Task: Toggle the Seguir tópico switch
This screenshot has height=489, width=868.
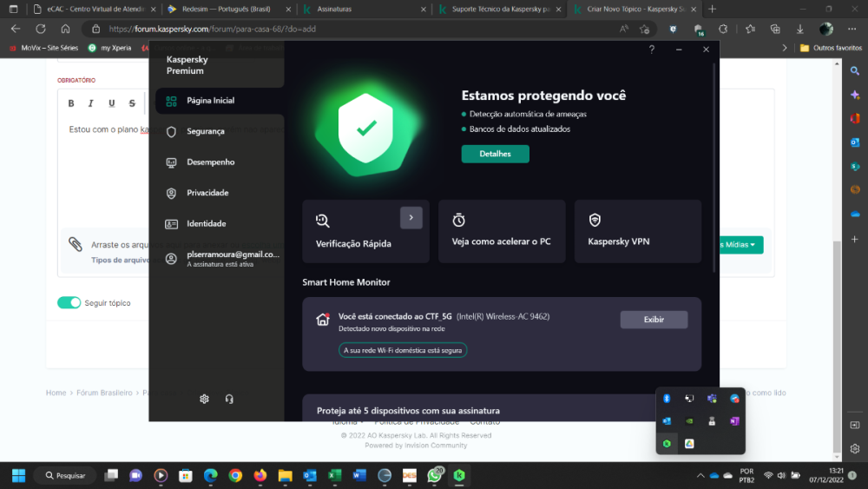Action: tap(69, 302)
